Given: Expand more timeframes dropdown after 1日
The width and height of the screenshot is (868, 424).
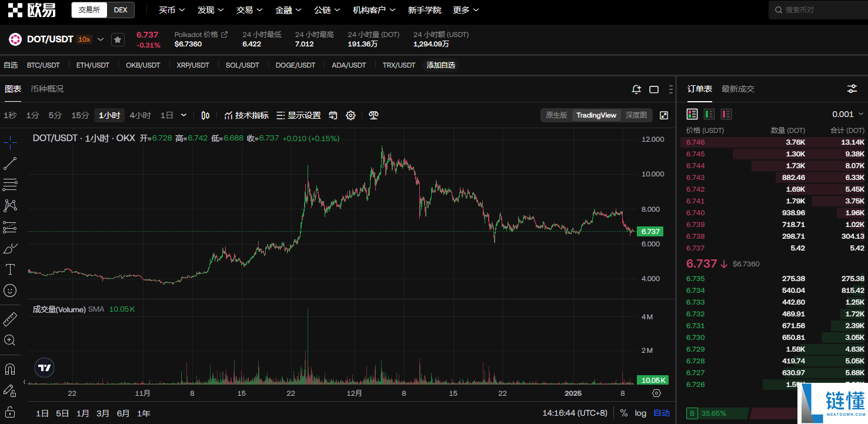Looking at the screenshot, I should point(183,115).
